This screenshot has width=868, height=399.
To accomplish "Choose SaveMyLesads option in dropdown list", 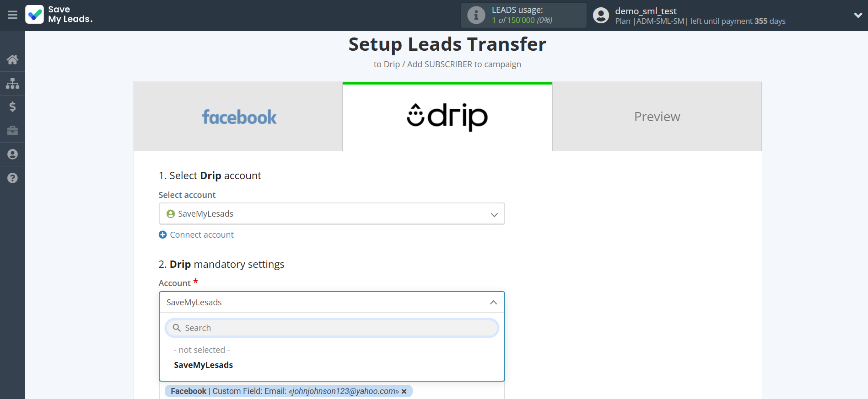I will point(204,365).
